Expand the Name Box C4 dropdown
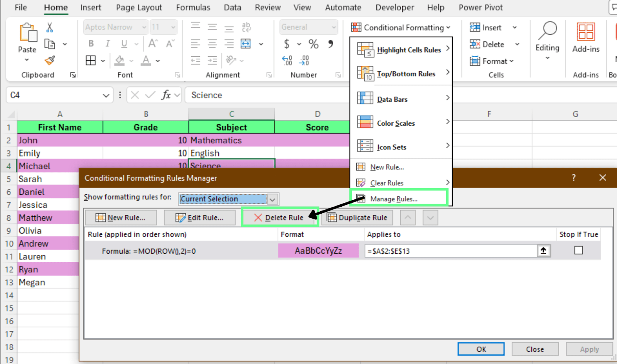This screenshot has width=617, height=364. click(106, 95)
